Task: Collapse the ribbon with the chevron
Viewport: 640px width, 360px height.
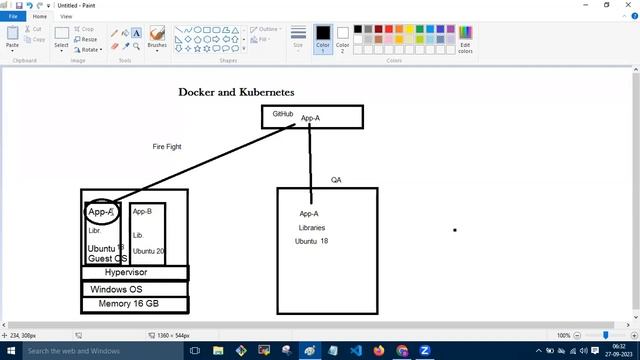Action: [x=624, y=16]
